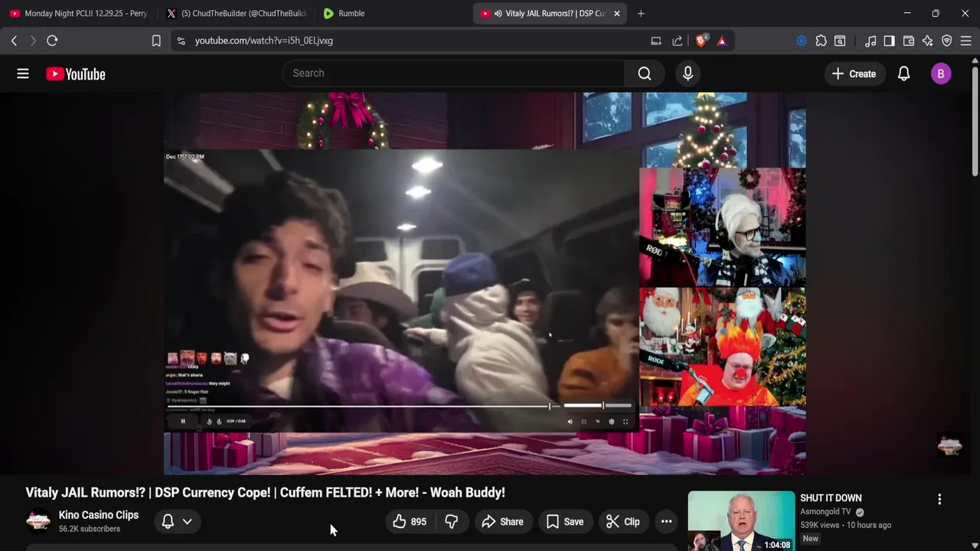The width and height of the screenshot is (980, 551).
Task: Switch to the ChudTheBuilder X tab
Action: 236,13
